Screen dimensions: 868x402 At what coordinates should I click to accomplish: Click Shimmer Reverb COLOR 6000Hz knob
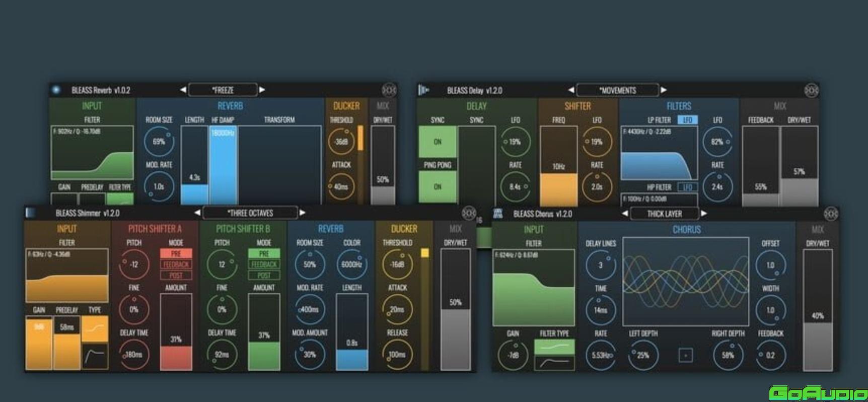tap(352, 264)
